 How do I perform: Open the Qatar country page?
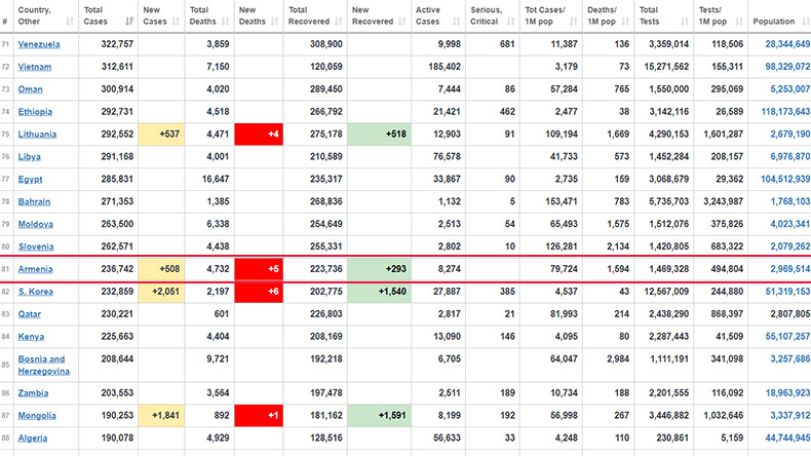[x=29, y=314]
